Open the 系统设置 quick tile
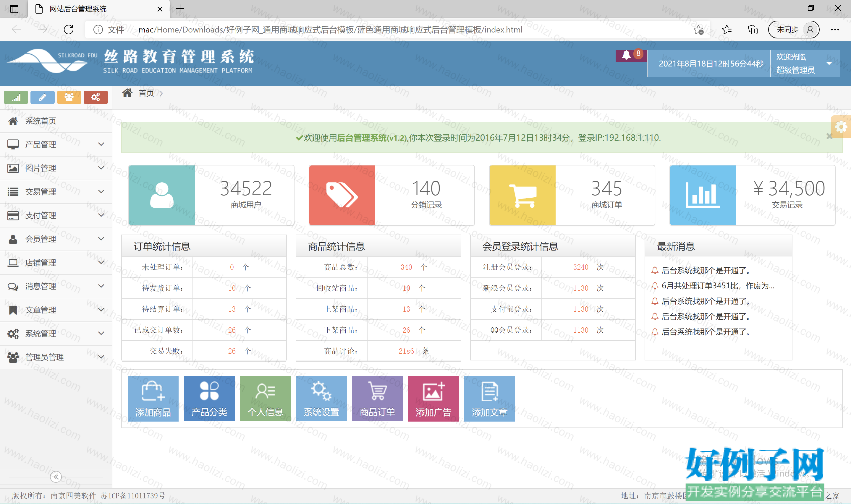This screenshot has width=851, height=504. (321, 399)
